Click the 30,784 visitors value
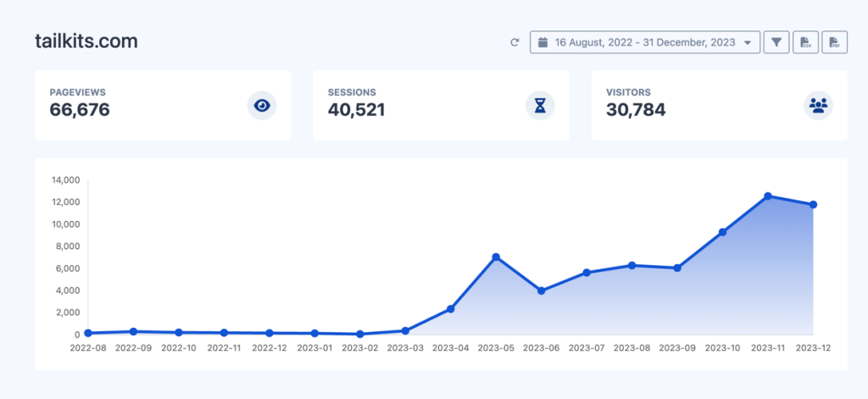Viewport: 868px width, 399px height. coord(636,109)
